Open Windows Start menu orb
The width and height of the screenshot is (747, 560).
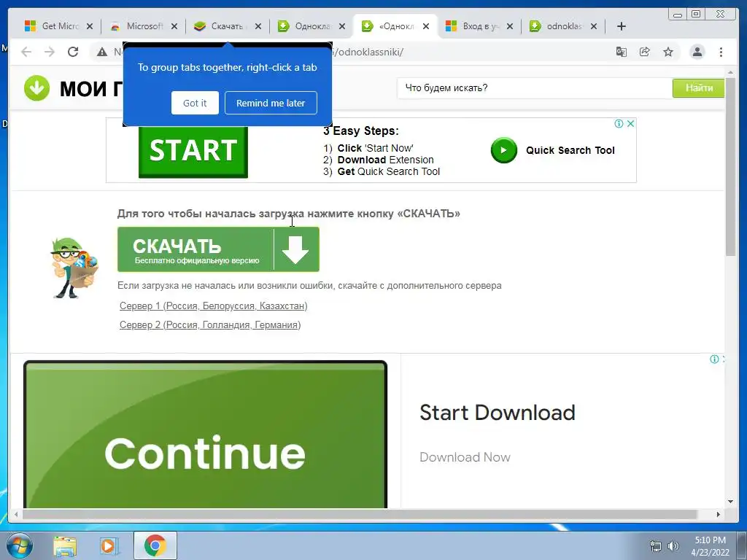20,545
